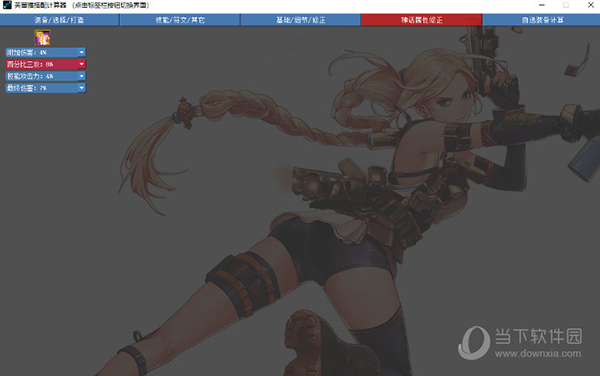Screen dimensions: 600x376
Task: Expand the 附加伤害 4% dropdown
Action: coord(82,52)
